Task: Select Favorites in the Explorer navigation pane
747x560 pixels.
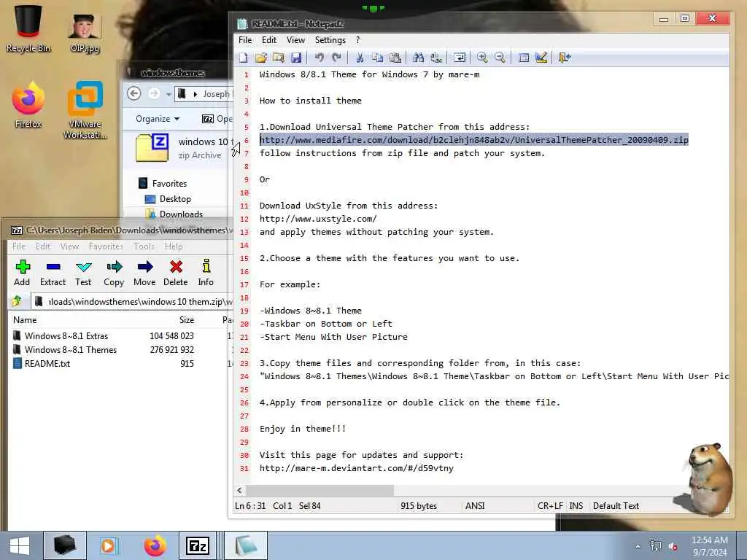Action: tap(169, 183)
